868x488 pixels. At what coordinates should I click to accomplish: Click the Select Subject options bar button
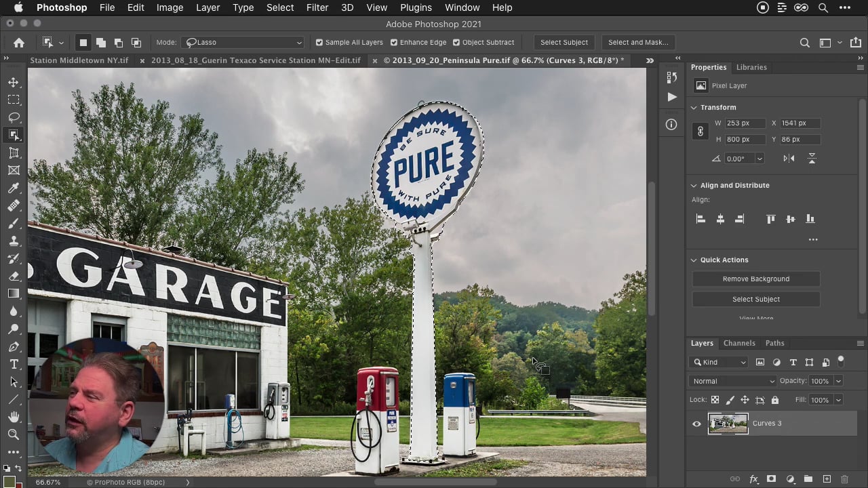[564, 42]
